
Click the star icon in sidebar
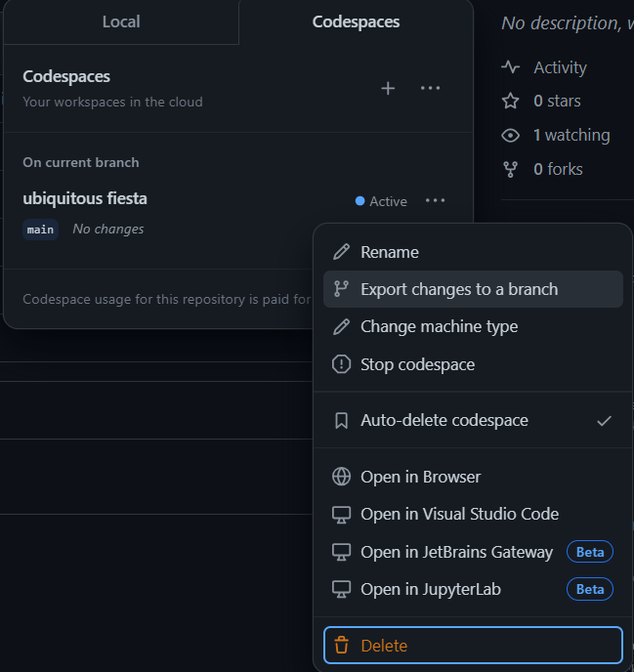(510, 102)
